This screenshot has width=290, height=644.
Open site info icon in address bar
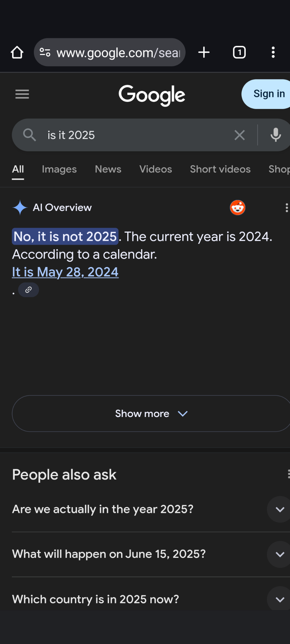tap(45, 52)
